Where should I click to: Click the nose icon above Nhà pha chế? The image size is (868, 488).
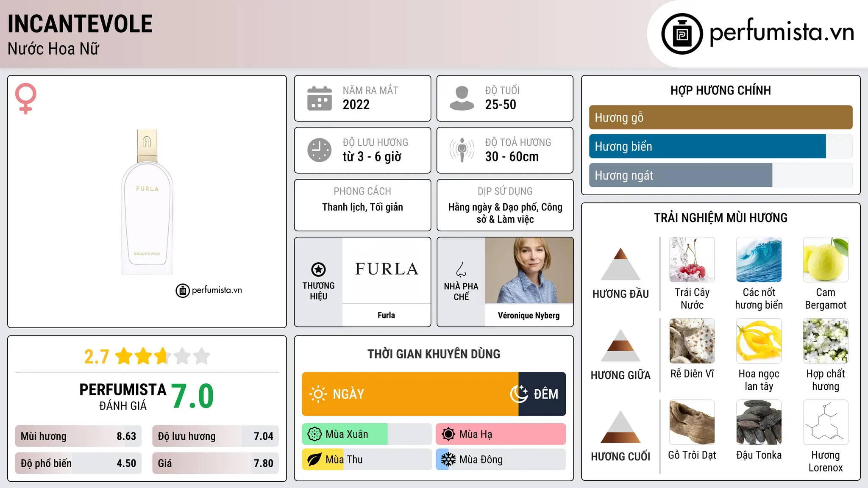(461, 269)
